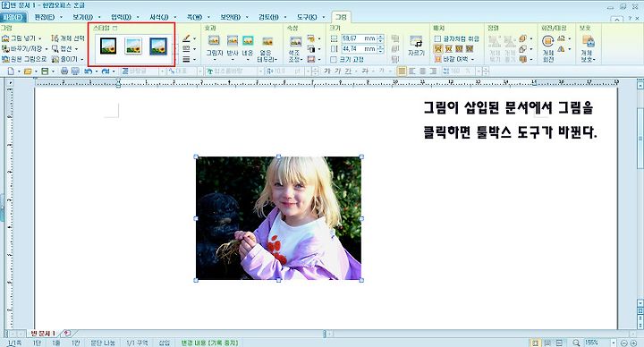Viewport: 644px width, 347px height.
Task: Click the picture width input field
Action: coord(359,38)
